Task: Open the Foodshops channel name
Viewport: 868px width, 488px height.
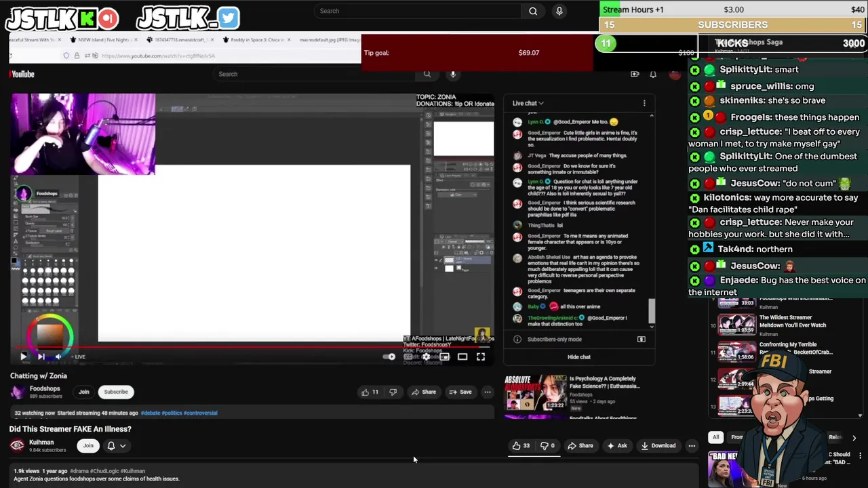Action: pyautogui.click(x=45, y=389)
